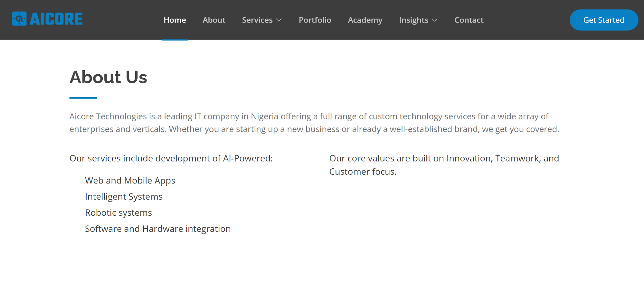This screenshot has width=644, height=291.
Task: Click the Robotic systems list item
Action: (118, 213)
